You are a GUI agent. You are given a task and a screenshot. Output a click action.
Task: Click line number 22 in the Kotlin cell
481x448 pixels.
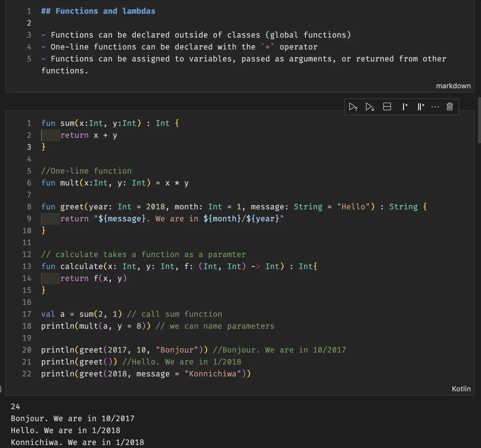coord(27,374)
